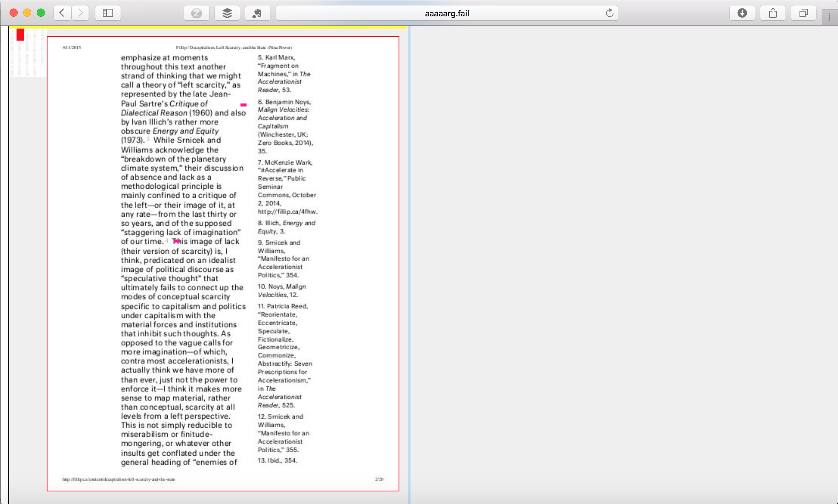Click the pink annotation near Sartre's Critique
Viewport: 838px width, 504px height.
click(243, 105)
